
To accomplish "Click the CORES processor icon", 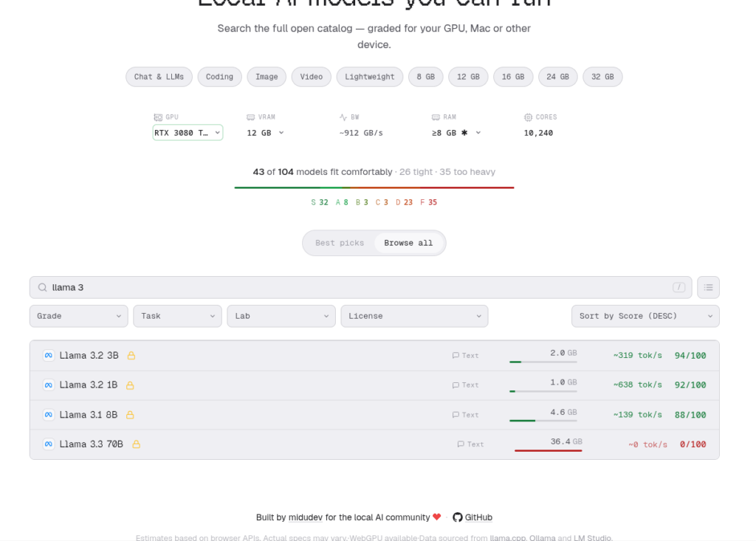I will coord(528,117).
